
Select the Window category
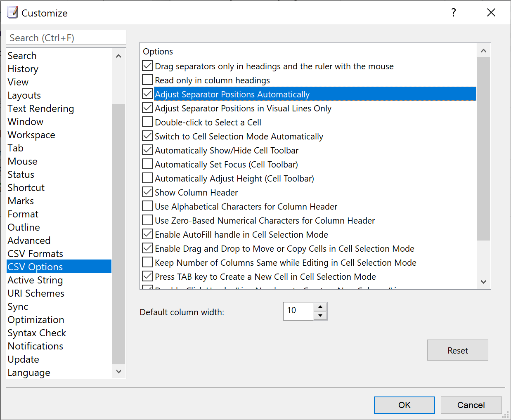point(59,121)
